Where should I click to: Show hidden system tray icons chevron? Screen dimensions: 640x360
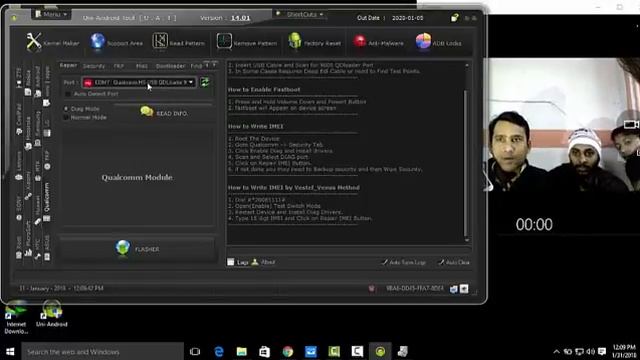pyautogui.click(x=556, y=351)
